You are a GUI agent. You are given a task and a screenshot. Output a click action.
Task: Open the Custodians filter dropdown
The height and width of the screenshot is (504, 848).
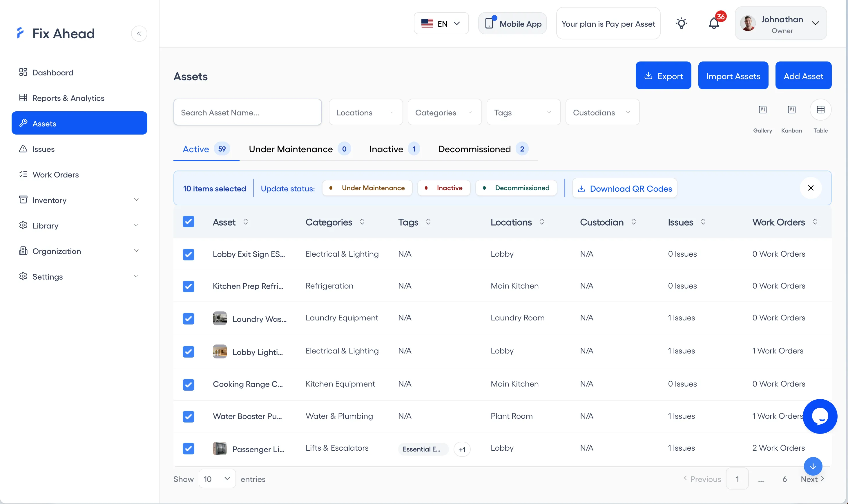click(x=602, y=112)
